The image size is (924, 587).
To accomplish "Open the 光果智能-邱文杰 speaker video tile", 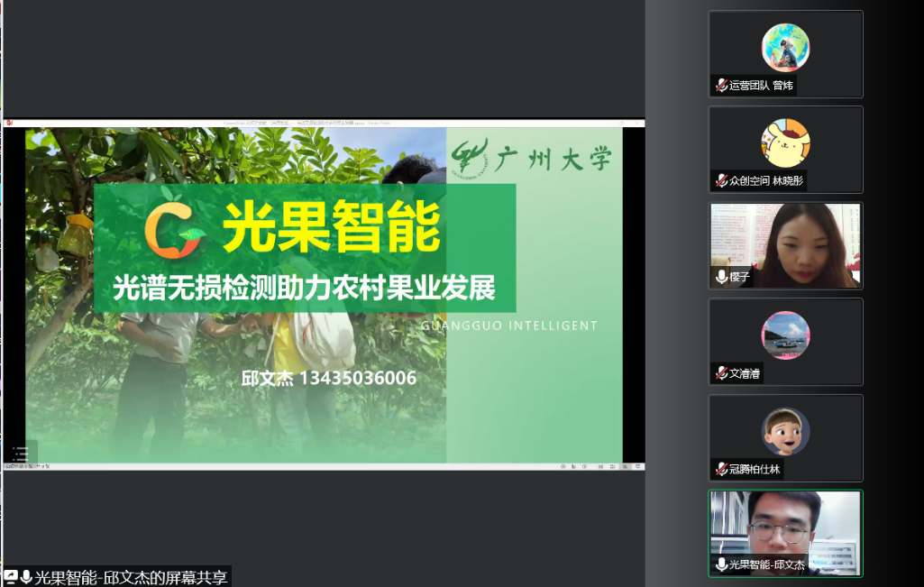I will (785, 534).
